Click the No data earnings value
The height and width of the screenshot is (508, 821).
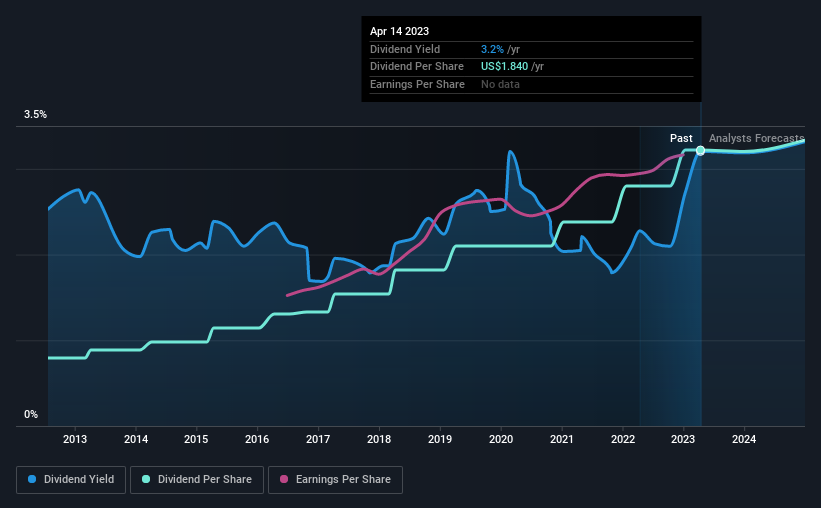coord(501,84)
